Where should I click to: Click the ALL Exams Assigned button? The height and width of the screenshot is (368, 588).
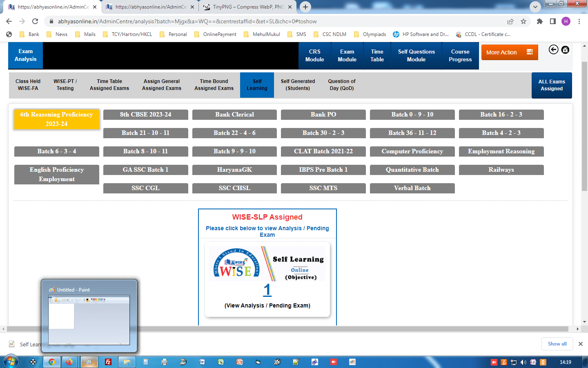551,85
